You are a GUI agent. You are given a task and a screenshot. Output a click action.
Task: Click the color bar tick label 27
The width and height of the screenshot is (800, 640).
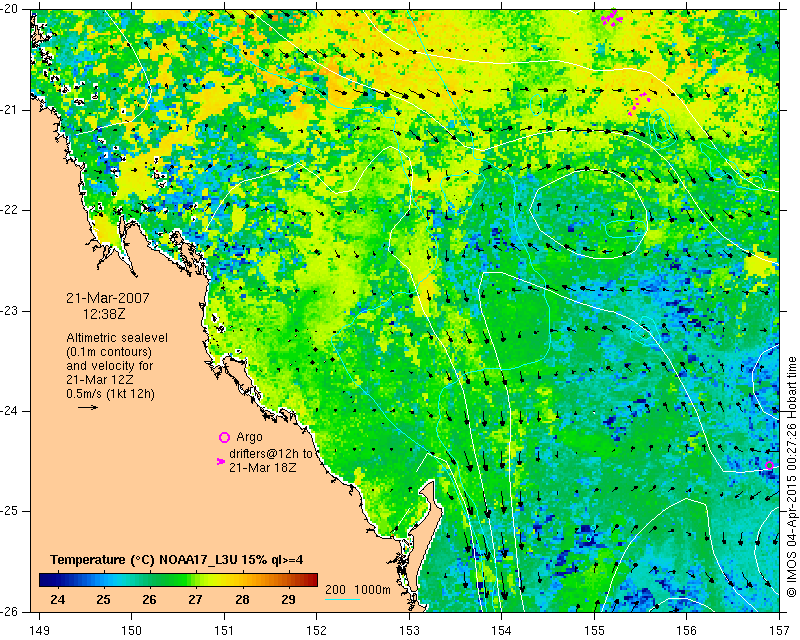coord(195,600)
